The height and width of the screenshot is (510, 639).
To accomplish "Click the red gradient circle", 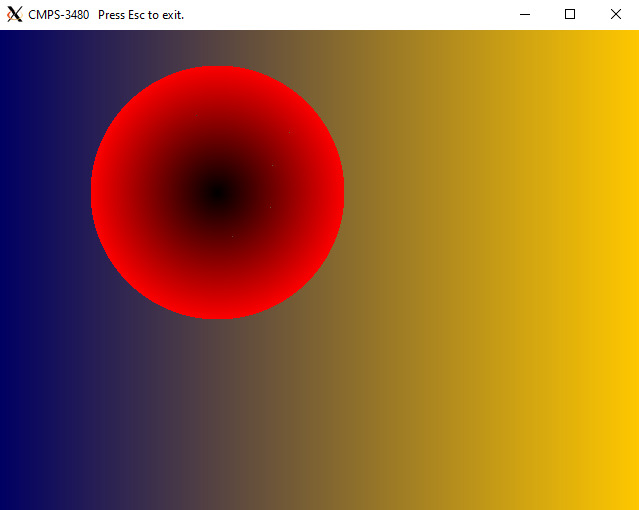I will (x=218, y=192).
